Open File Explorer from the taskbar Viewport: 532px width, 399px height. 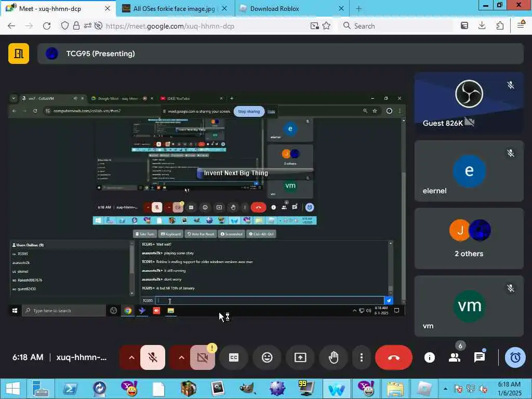pyautogui.click(x=395, y=389)
